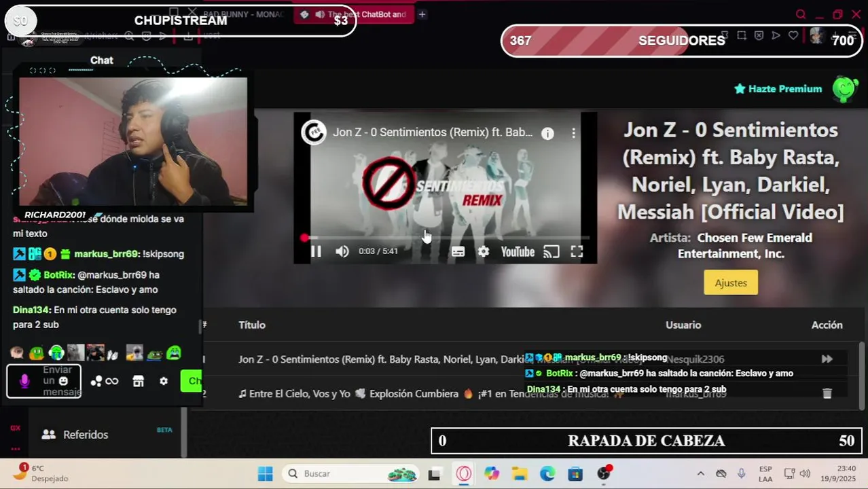Click BotRix username in chat

(58, 275)
